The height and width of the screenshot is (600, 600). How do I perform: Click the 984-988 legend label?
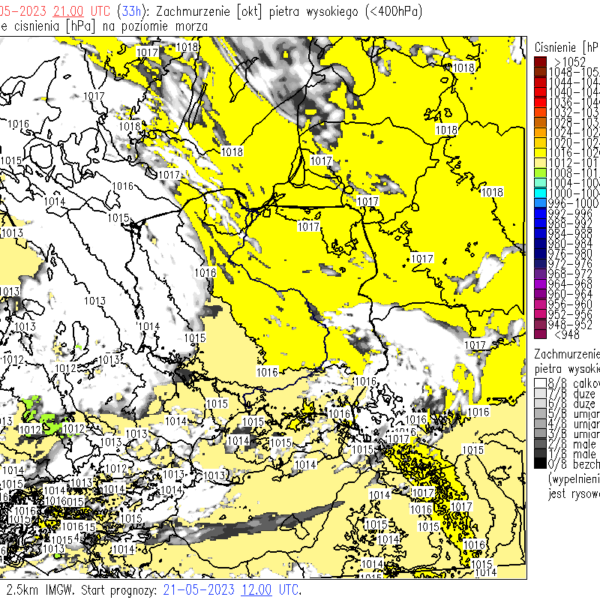(570, 233)
